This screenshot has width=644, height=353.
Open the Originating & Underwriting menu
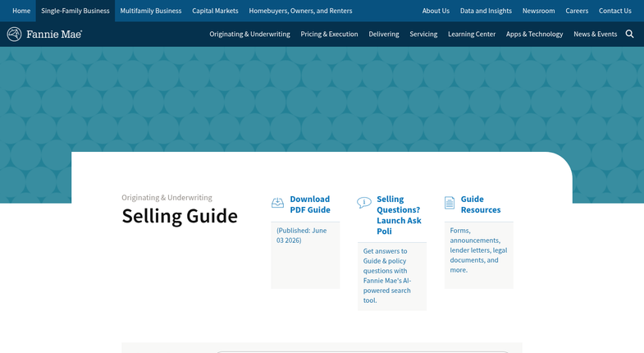(249, 34)
